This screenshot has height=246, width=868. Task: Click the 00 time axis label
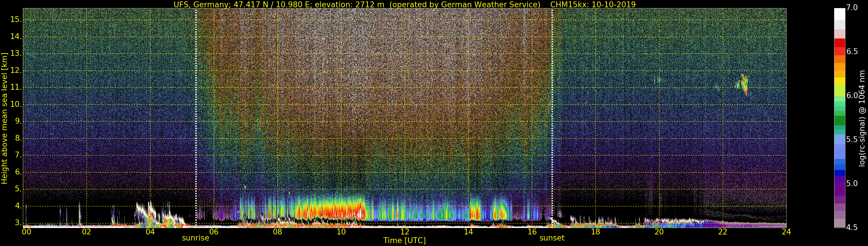27,232
